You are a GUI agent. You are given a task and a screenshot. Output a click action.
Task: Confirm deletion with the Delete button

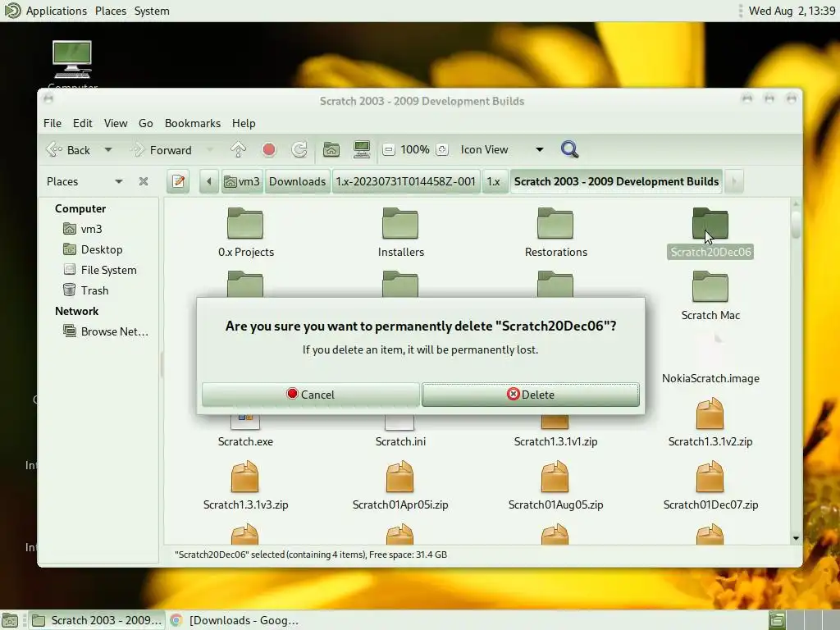531,395
